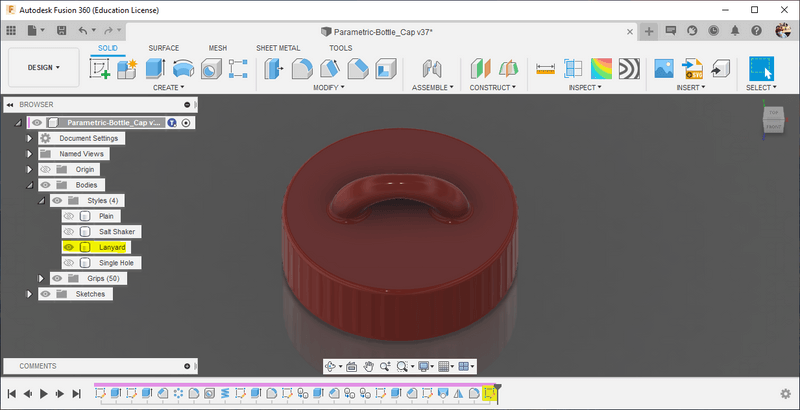Switch to the TOOLS tab
The image size is (800, 410).
[x=340, y=48]
